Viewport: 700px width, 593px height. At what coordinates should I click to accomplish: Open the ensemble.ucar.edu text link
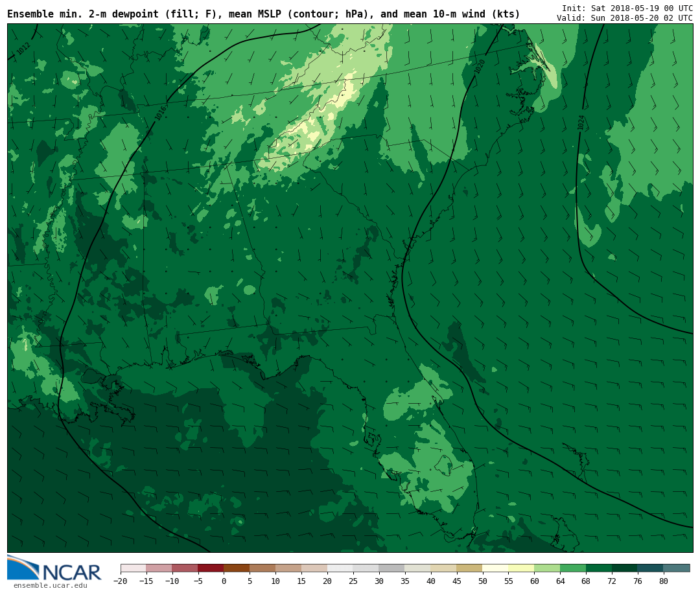pyautogui.click(x=51, y=585)
